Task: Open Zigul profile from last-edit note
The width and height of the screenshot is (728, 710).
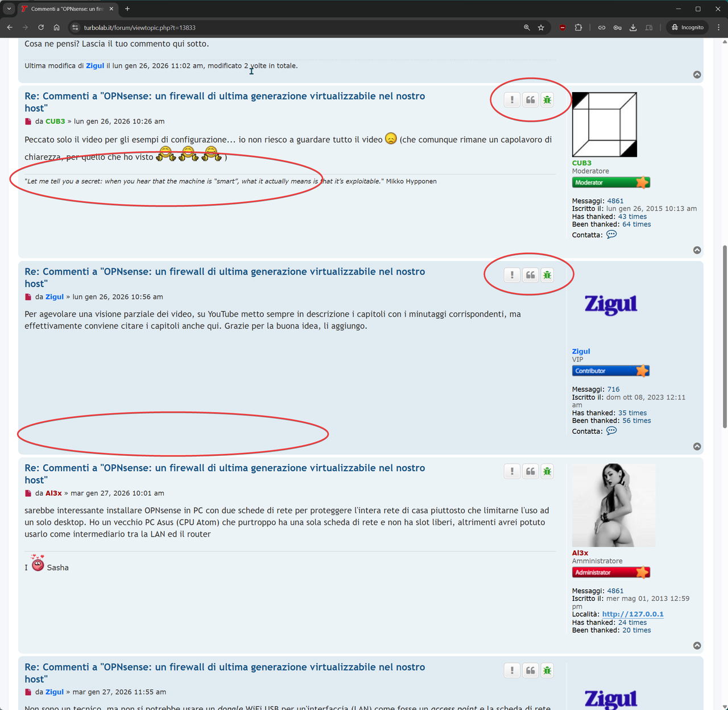Action: pyautogui.click(x=95, y=65)
